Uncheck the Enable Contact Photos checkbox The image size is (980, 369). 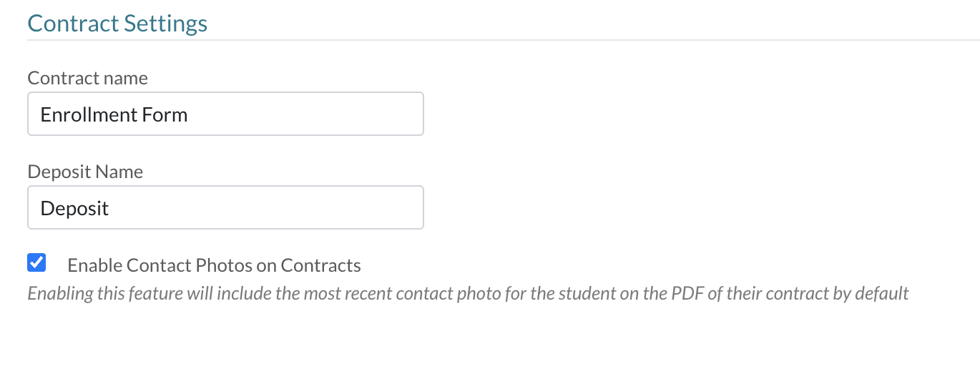point(36,263)
